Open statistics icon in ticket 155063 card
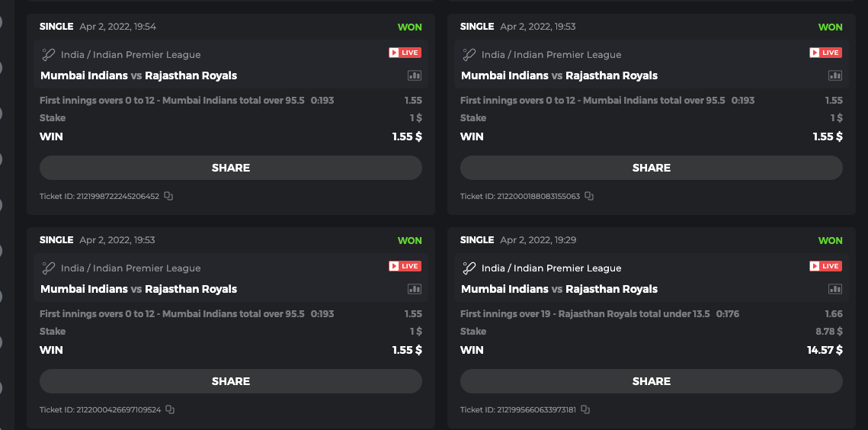868x430 pixels. pos(835,75)
